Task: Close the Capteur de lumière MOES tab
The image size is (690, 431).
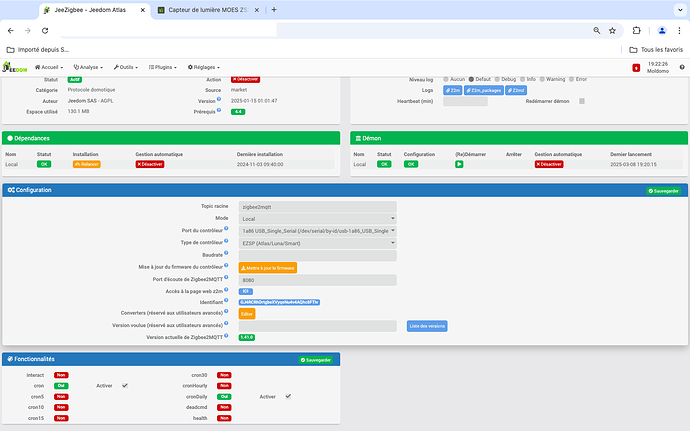Action: click(x=257, y=10)
